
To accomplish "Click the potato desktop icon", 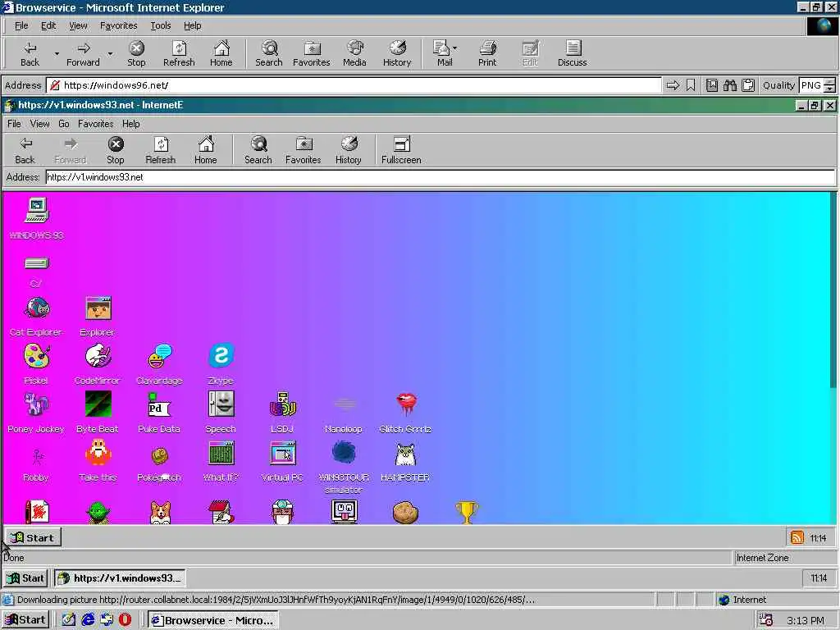I will tap(405, 512).
